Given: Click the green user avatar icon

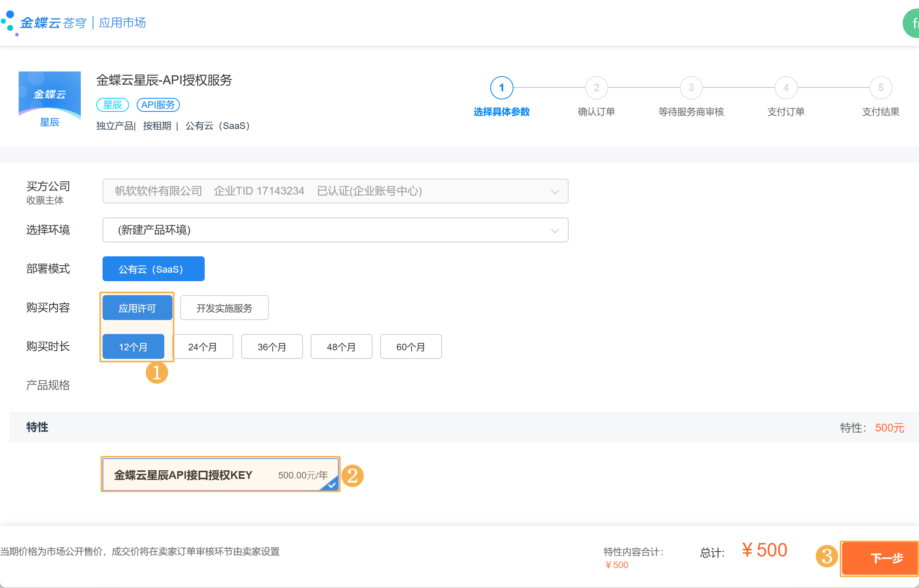Looking at the screenshot, I should [x=912, y=23].
